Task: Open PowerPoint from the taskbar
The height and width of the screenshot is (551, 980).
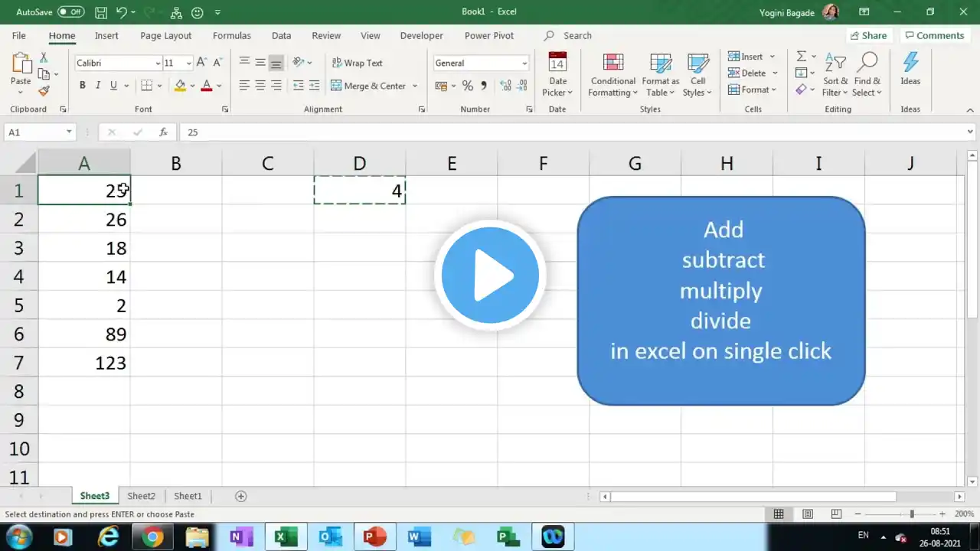Action: point(374,537)
